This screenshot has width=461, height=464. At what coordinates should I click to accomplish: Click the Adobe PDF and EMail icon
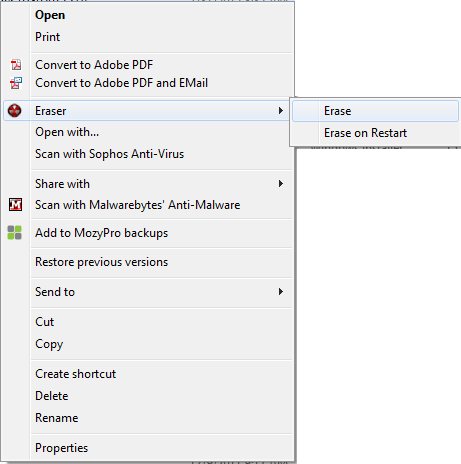coord(16,83)
